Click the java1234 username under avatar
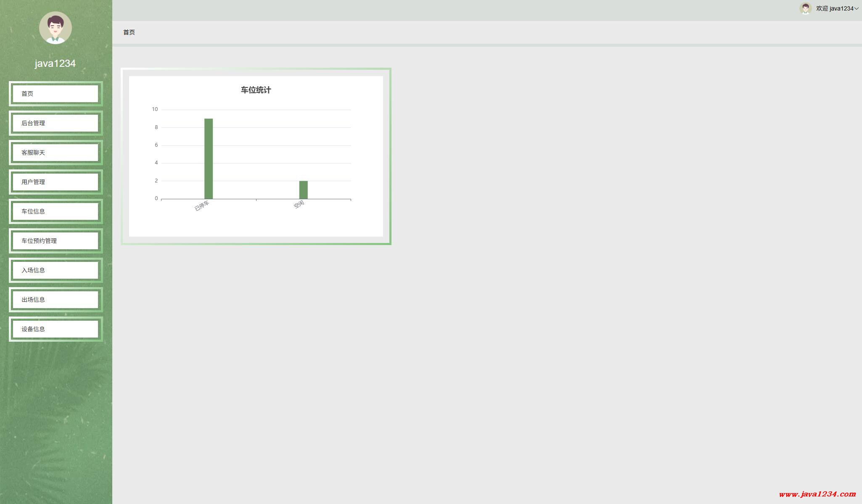The image size is (862, 504). (55, 63)
